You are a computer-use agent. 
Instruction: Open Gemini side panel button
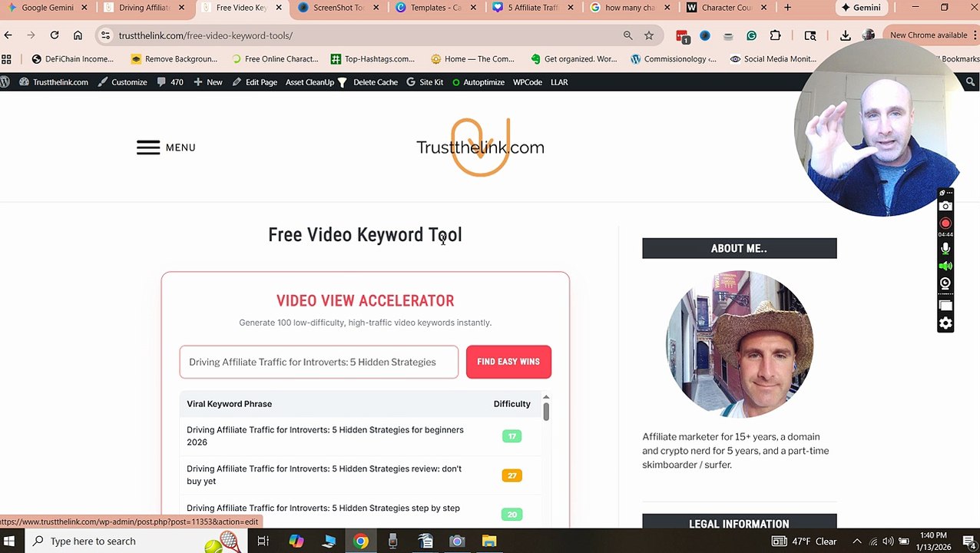860,8
